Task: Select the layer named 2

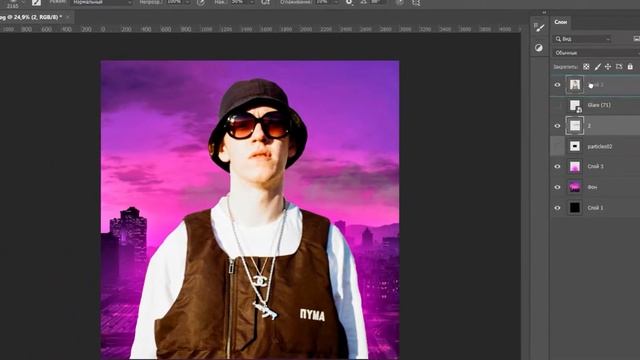Action: coord(589,126)
